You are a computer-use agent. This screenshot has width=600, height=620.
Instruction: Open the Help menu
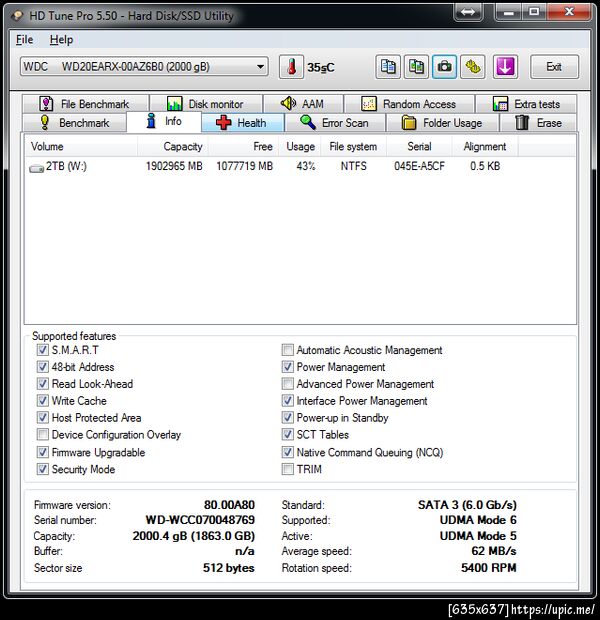coord(61,40)
